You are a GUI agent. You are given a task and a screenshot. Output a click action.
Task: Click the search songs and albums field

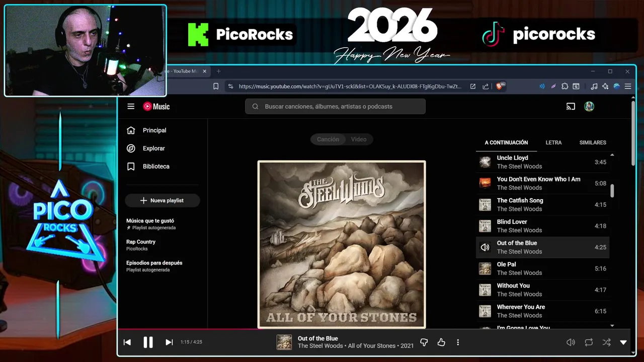(x=335, y=107)
